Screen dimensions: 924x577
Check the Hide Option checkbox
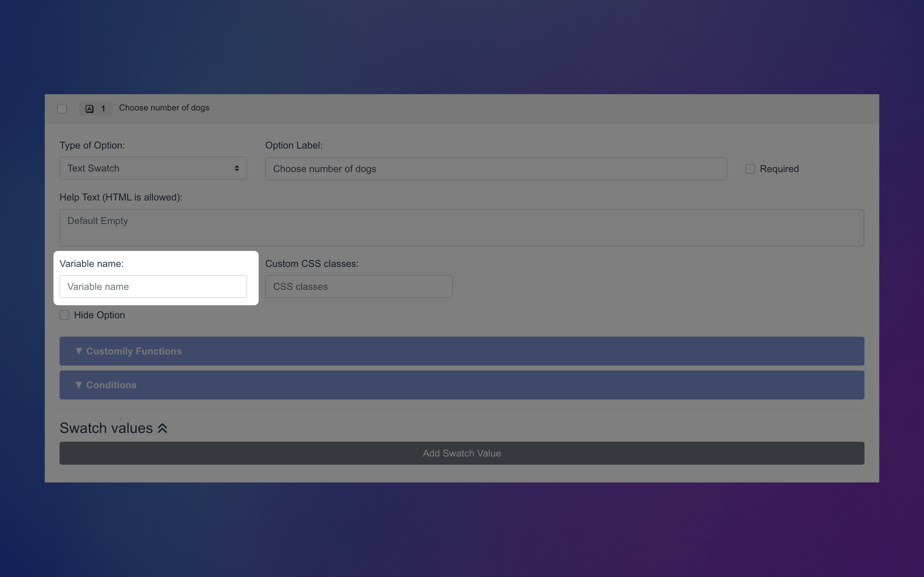coord(64,315)
